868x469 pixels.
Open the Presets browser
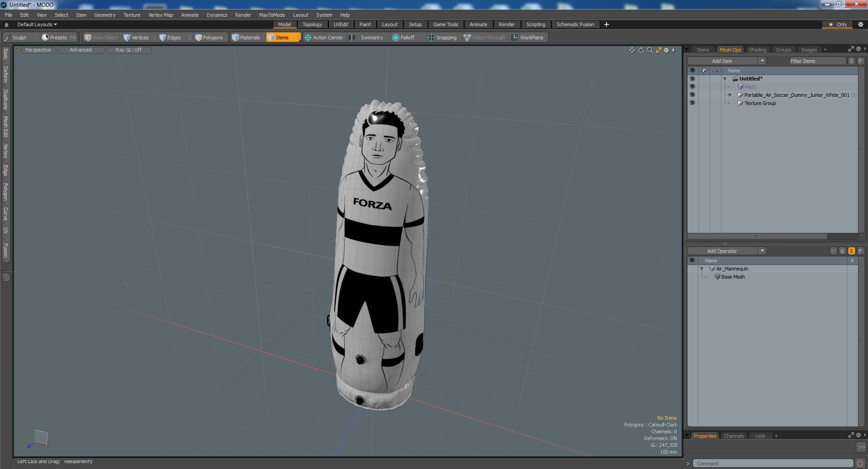coord(58,38)
